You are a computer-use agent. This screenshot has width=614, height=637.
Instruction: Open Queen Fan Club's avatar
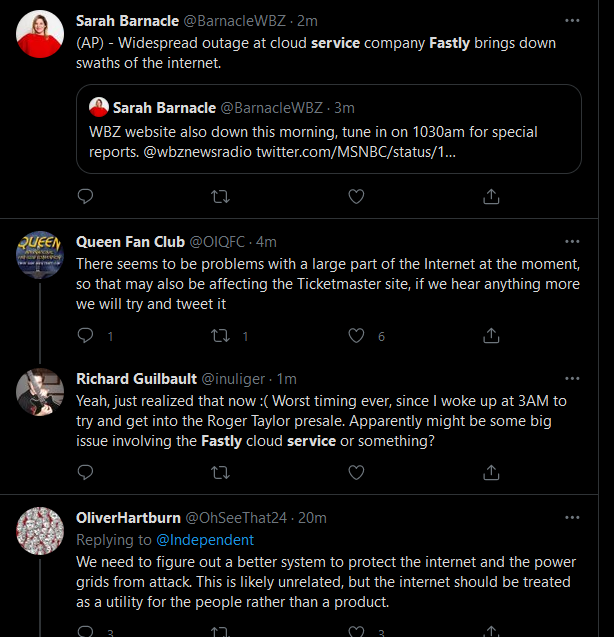40,255
